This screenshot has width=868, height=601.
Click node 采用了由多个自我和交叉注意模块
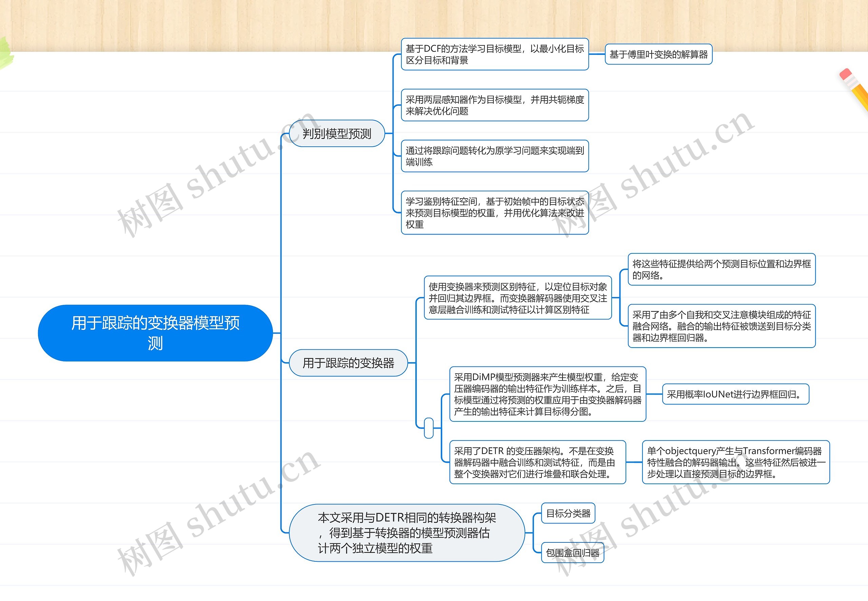(722, 326)
